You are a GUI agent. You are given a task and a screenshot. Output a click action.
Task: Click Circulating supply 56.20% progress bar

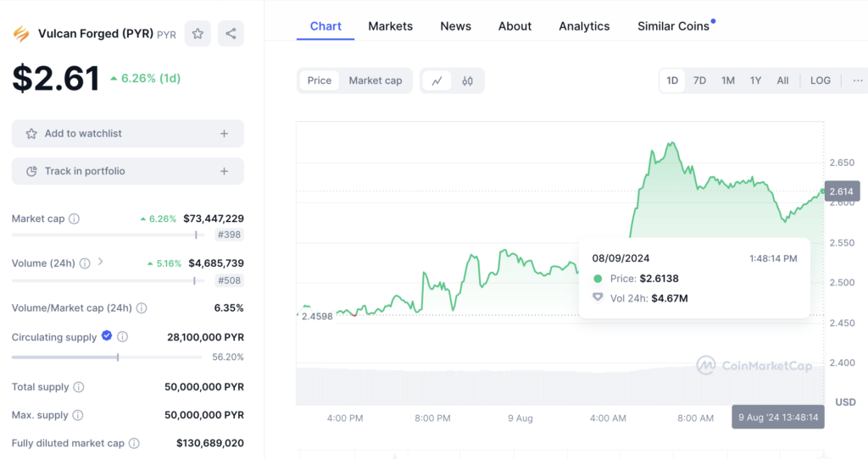[107, 357]
